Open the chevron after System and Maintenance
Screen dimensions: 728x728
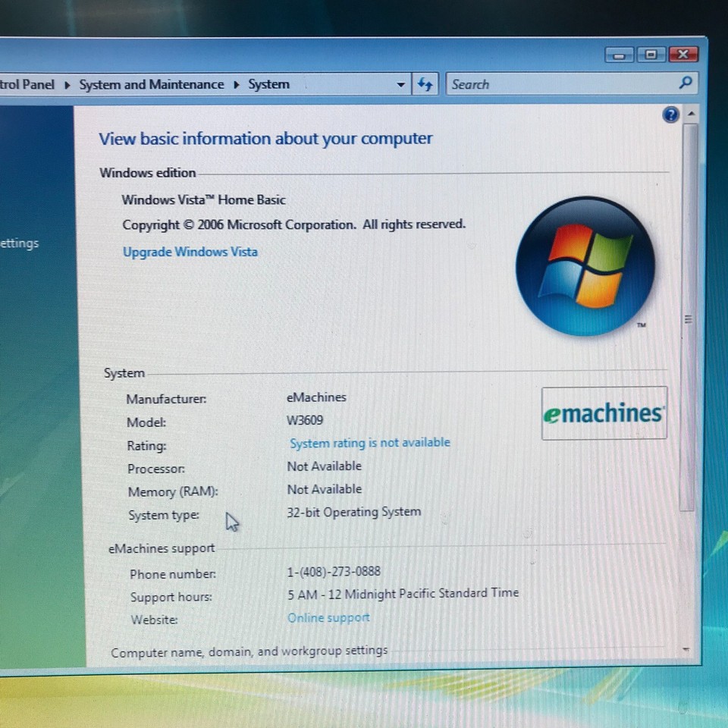[237, 84]
